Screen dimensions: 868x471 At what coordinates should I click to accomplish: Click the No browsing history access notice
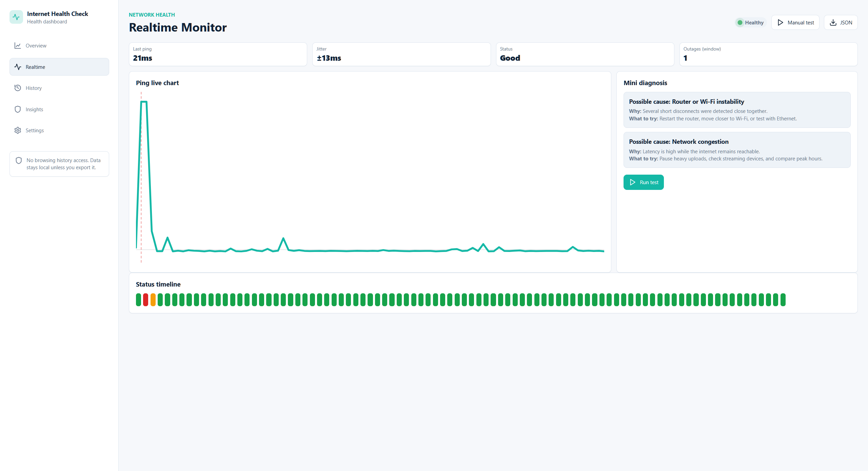point(59,164)
